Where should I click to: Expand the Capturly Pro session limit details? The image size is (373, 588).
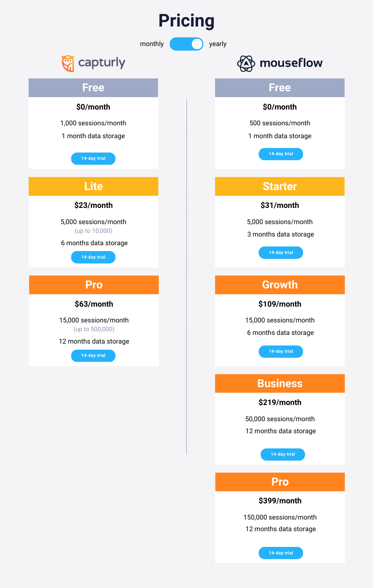pos(94,329)
